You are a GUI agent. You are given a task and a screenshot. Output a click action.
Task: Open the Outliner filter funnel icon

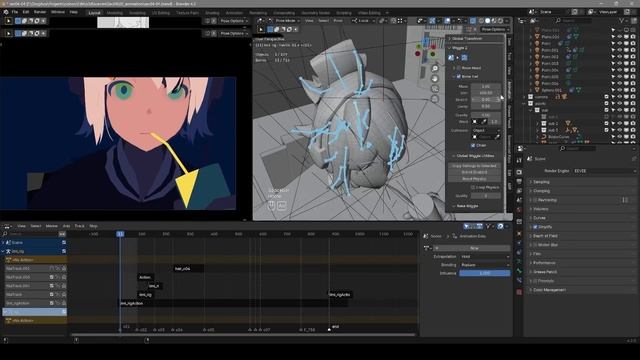[622, 20]
